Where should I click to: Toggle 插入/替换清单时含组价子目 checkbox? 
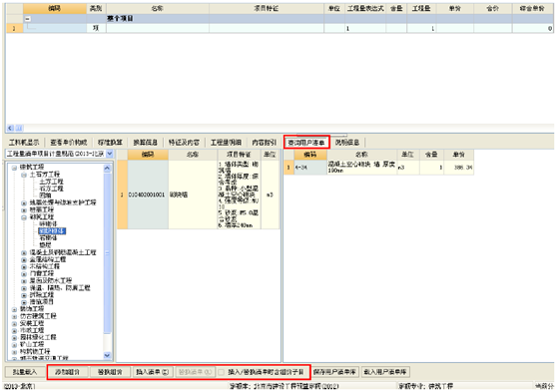[222, 372]
